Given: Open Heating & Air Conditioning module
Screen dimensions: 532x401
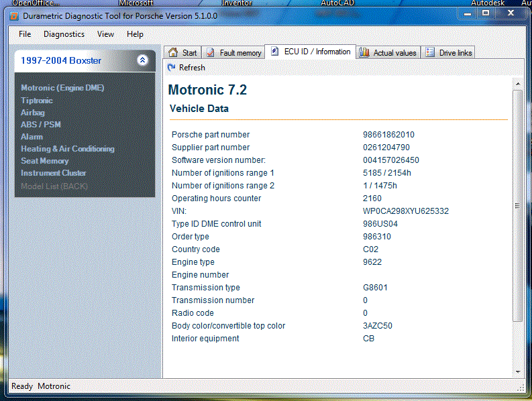Looking at the screenshot, I should tap(67, 149).
